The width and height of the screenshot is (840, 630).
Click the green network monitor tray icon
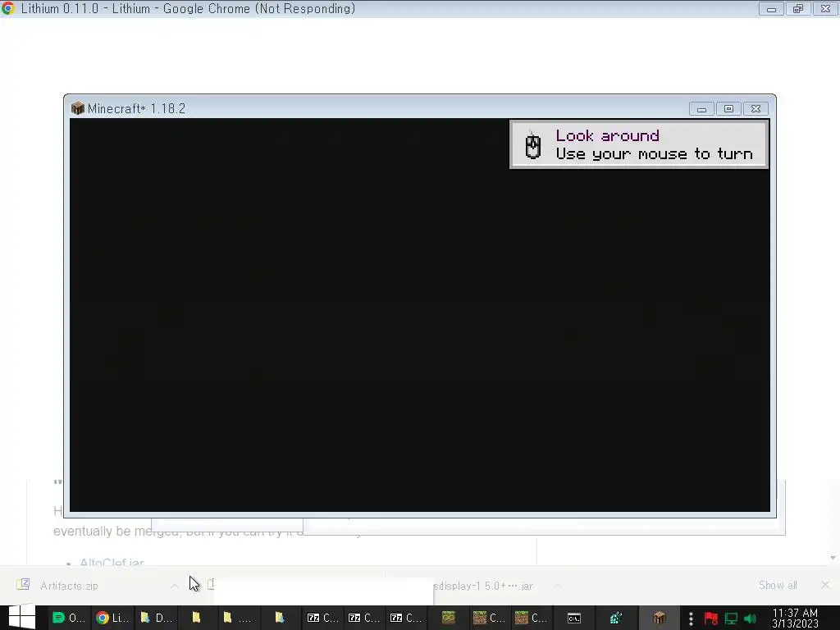[731, 619]
